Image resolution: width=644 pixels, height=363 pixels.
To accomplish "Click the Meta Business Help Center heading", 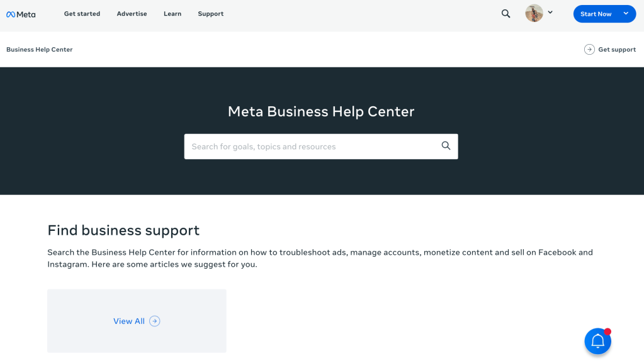I will (321, 111).
